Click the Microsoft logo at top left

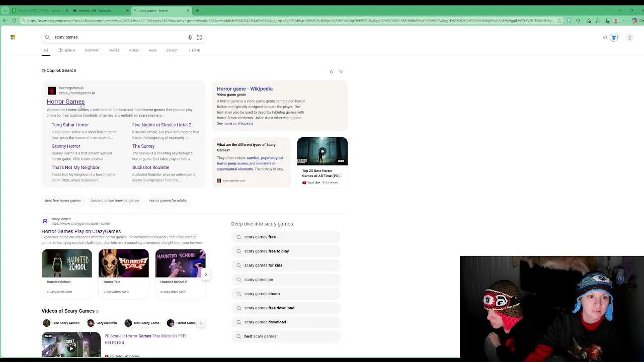[x=13, y=37]
